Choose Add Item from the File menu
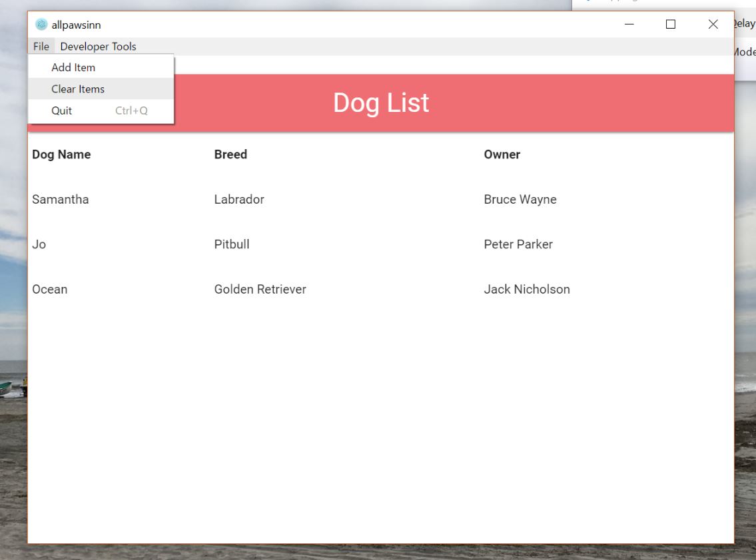This screenshot has width=756, height=560. pyautogui.click(x=73, y=67)
